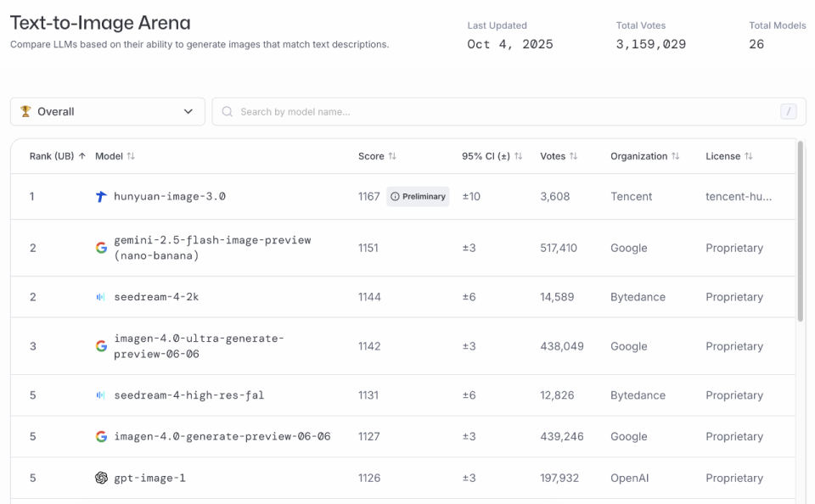Click the Bytedance icon beside seedream-4-2k
This screenshot has height=504, width=815.
point(101,297)
